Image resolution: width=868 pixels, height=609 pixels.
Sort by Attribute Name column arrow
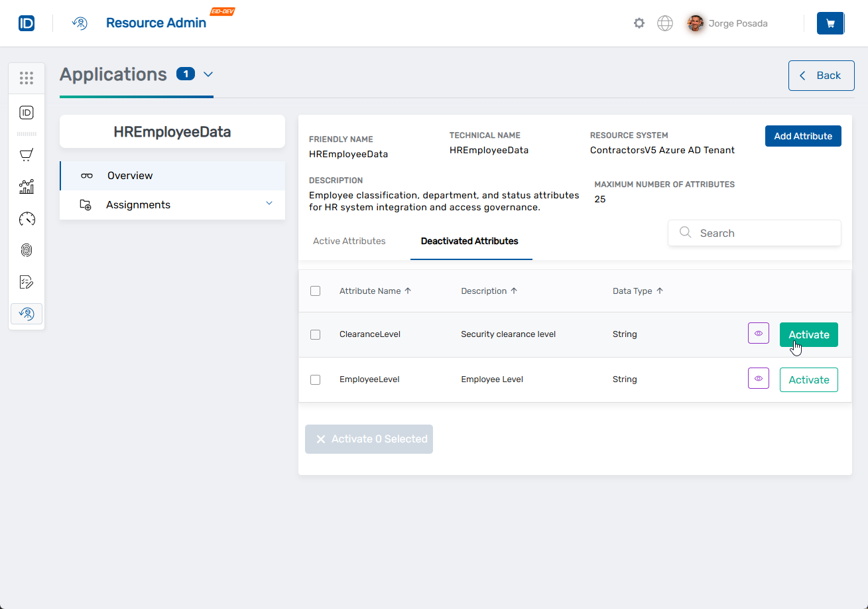[x=408, y=291]
